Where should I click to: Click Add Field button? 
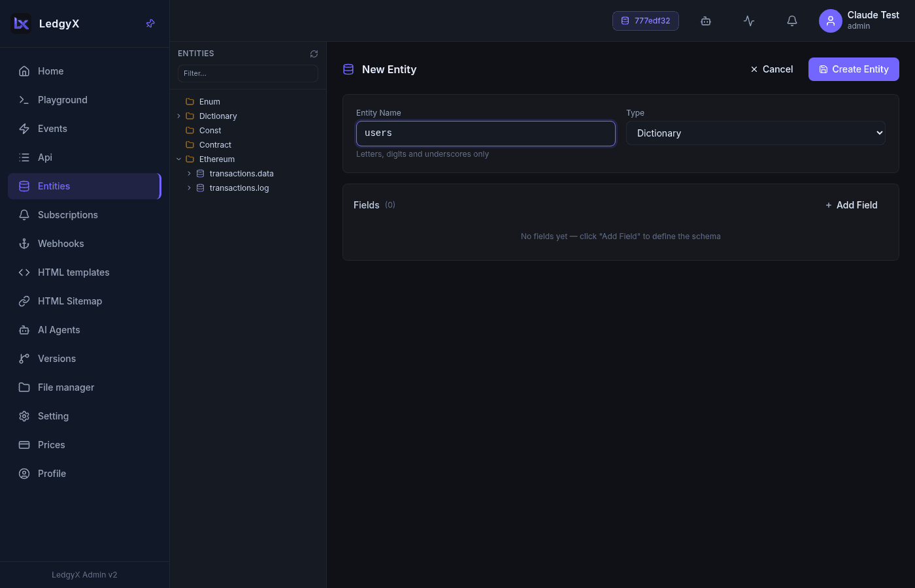click(x=851, y=205)
